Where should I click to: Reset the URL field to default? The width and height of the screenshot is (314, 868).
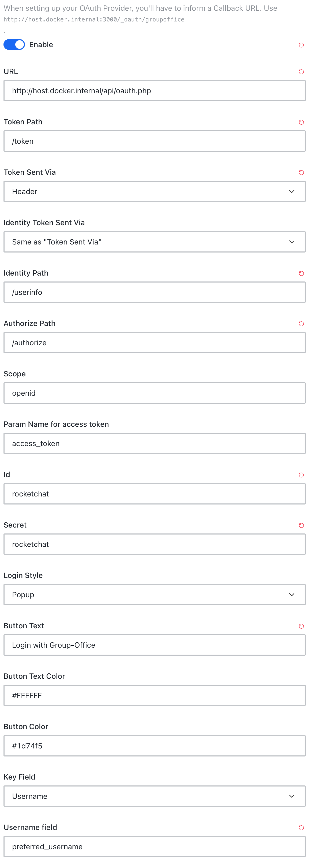[301, 72]
